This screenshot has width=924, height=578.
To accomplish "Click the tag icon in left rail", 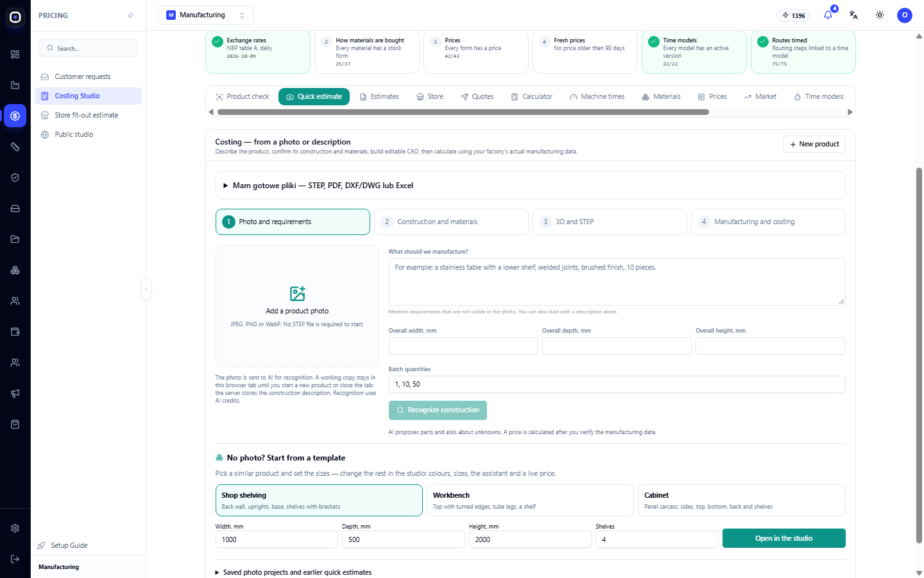I will (15, 147).
